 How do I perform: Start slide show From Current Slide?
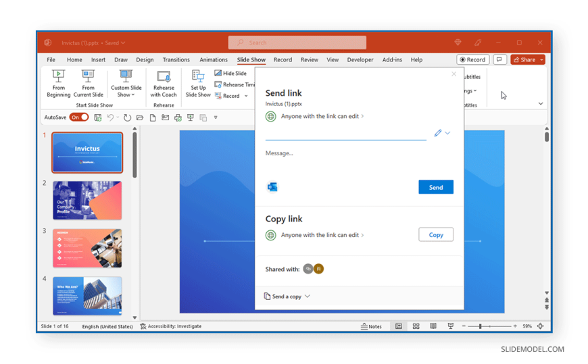point(88,84)
